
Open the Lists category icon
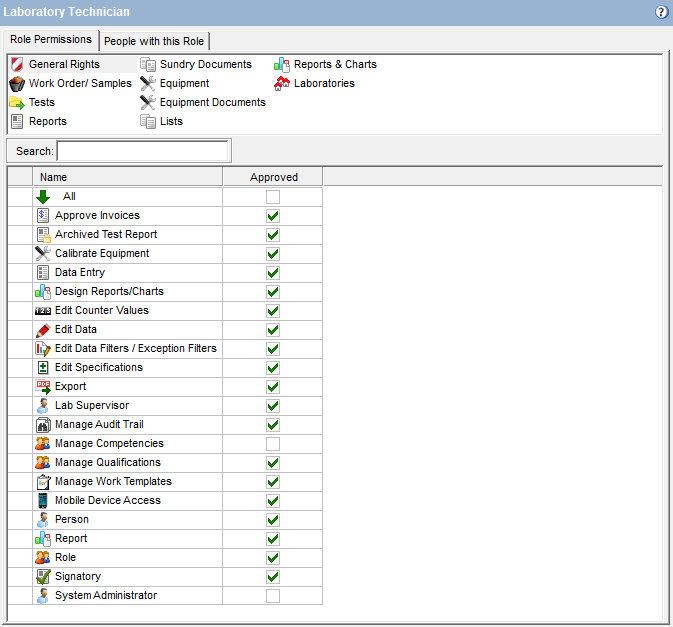[148, 121]
